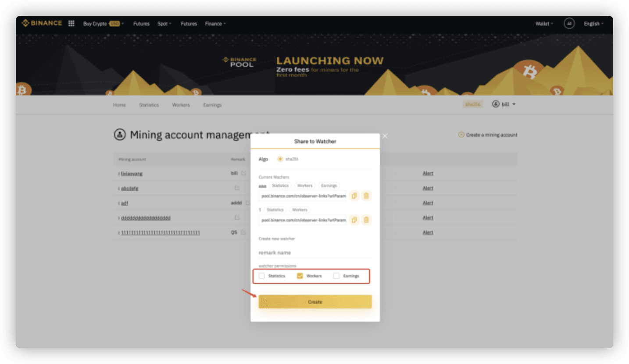This screenshot has height=364, width=629.
Task: Click Create a mining account link
Action: point(488,135)
